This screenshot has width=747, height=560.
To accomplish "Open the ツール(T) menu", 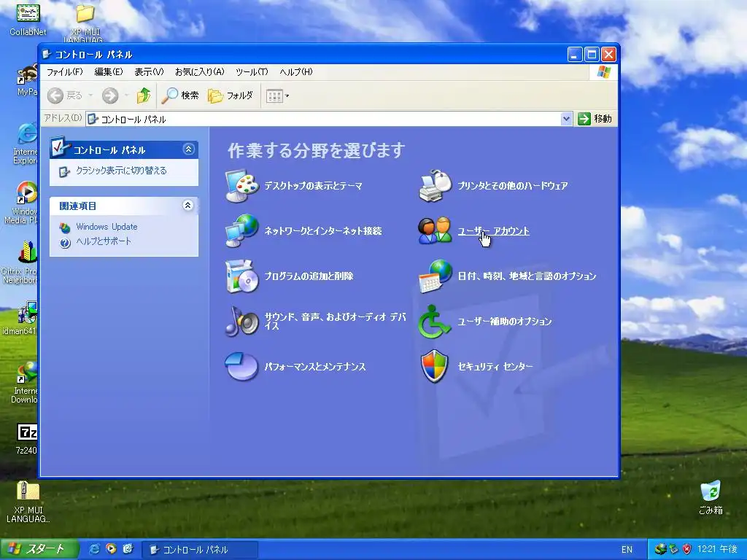I will pos(252,72).
